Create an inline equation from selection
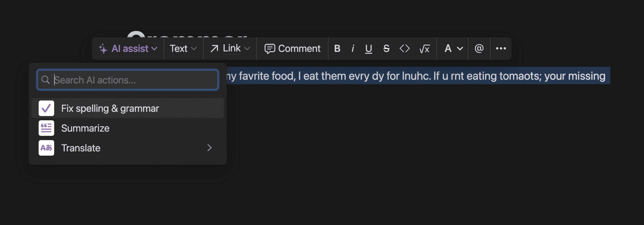Image resolution: width=644 pixels, height=225 pixels. coord(424,49)
